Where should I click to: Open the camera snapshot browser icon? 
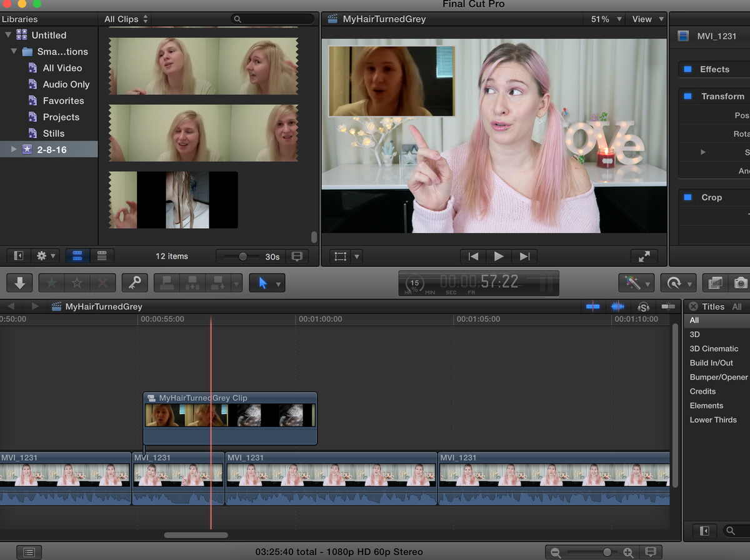pyautogui.click(x=740, y=283)
